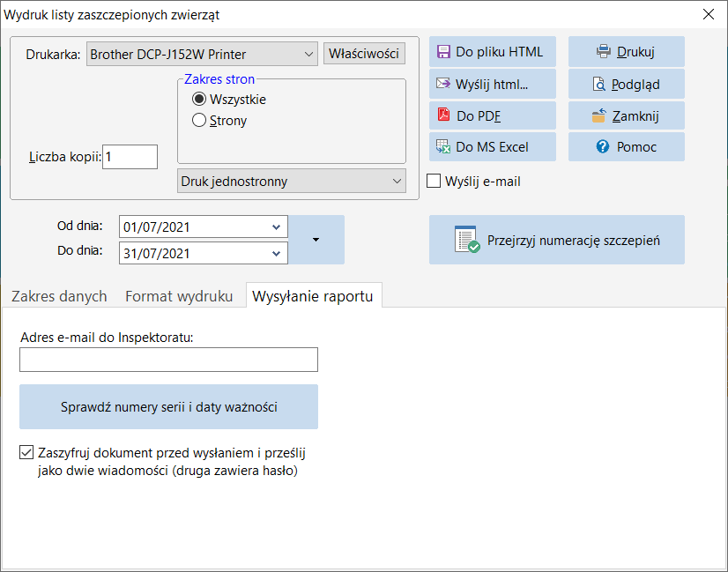Image resolution: width=728 pixels, height=572 pixels.
Task: Click the floppy disk icon for HTML export
Action: [443, 51]
